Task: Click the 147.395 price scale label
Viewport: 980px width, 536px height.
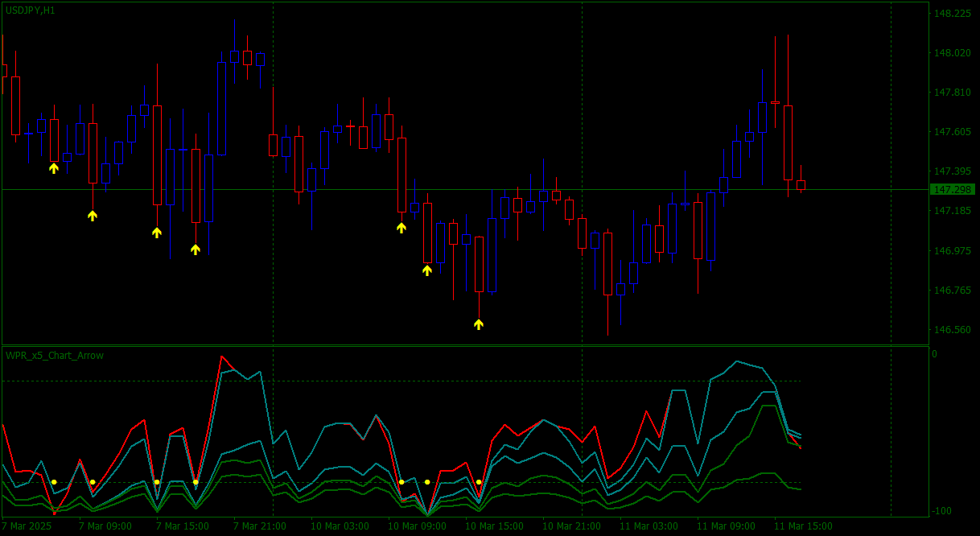Action: 952,171
